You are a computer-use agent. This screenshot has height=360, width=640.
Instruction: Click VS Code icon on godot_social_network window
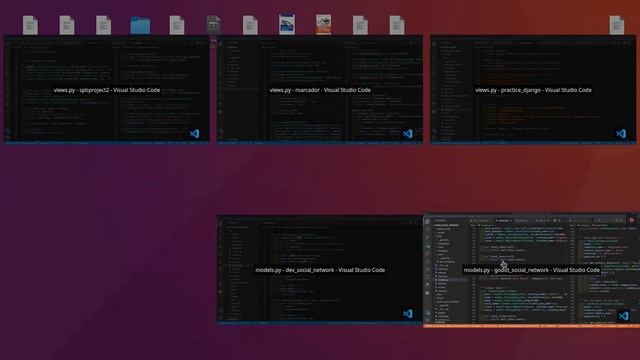tap(623, 316)
